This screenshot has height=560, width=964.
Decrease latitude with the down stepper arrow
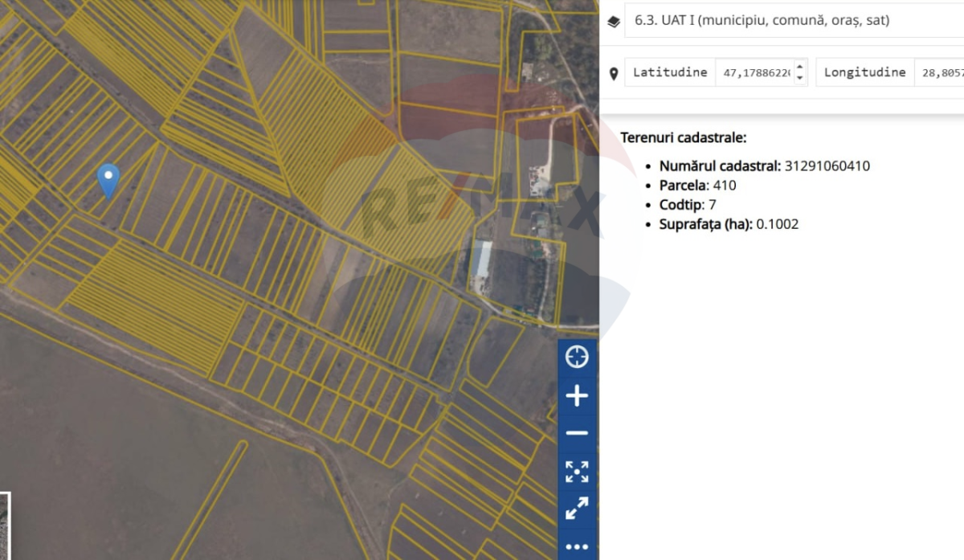pos(799,77)
